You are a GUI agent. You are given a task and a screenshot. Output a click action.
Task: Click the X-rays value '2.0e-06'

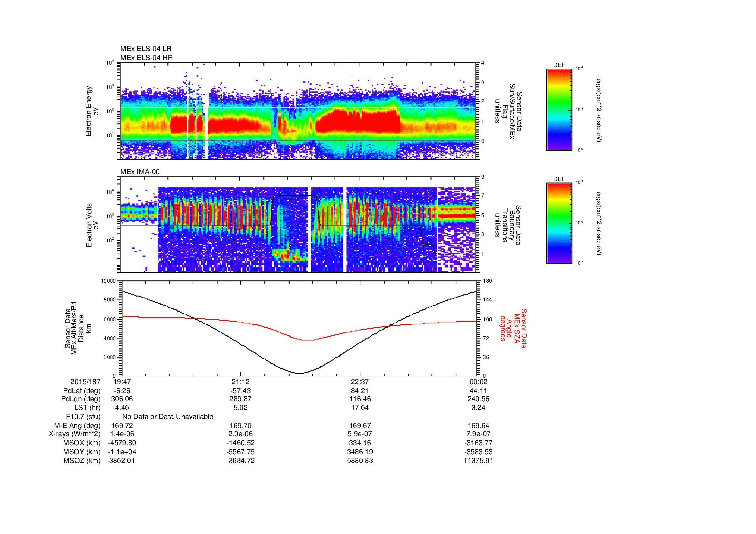241,434
